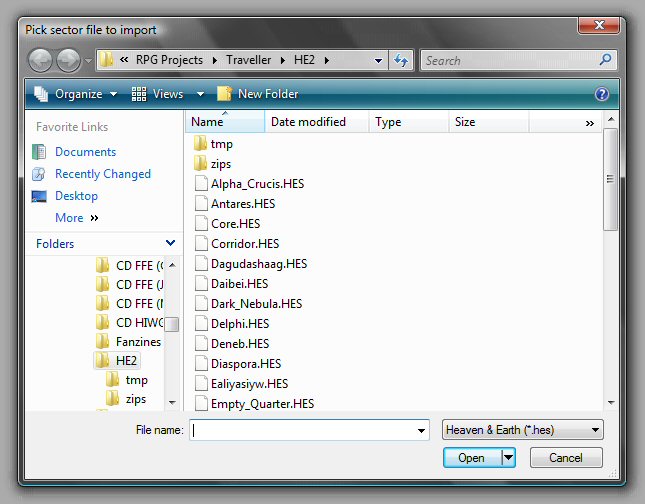
Task: Collapse the Folders pane chevron
Action: pos(171,243)
